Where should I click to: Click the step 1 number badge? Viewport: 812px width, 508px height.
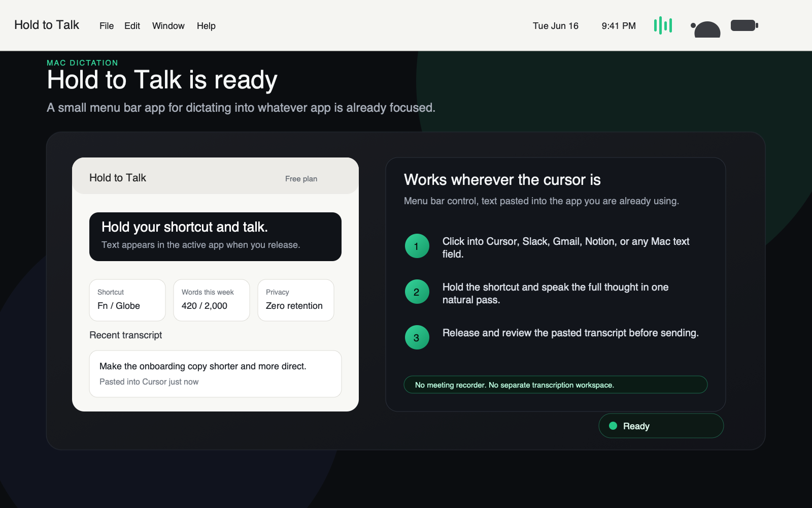[x=417, y=246]
